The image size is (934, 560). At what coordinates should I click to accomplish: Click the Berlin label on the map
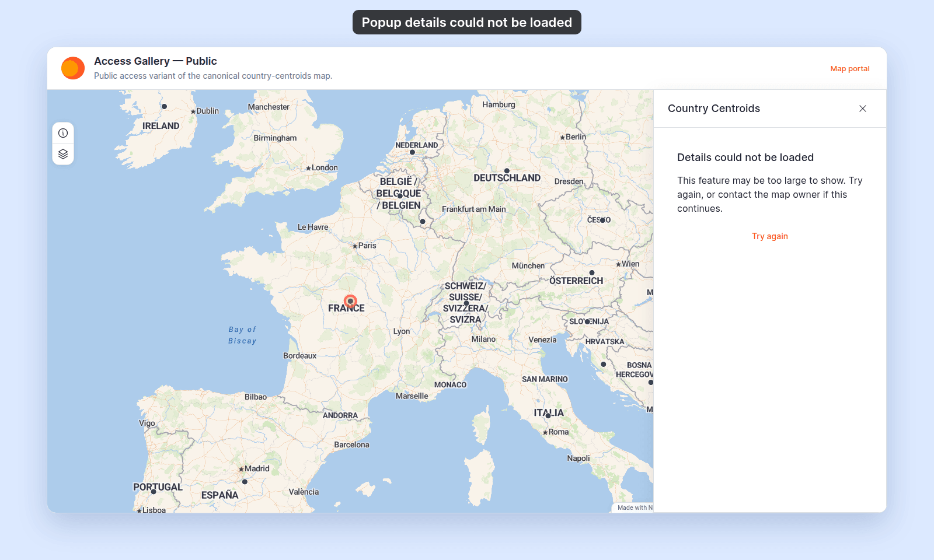point(576,137)
